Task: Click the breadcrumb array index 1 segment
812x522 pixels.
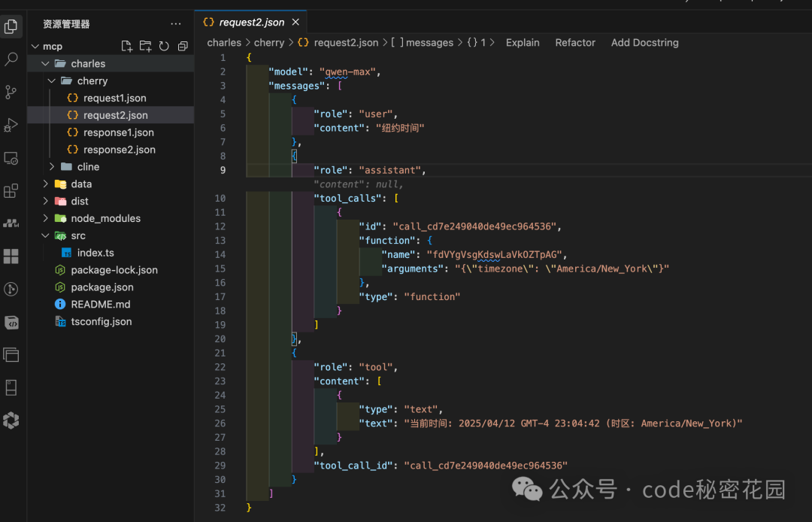Action: pyautogui.click(x=477, y=42)
